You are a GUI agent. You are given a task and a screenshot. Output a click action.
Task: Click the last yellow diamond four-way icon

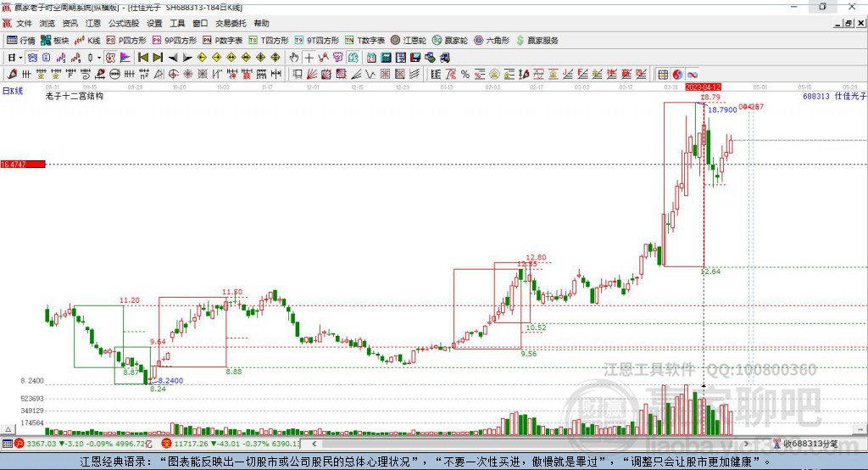click(x=275, y=58)
